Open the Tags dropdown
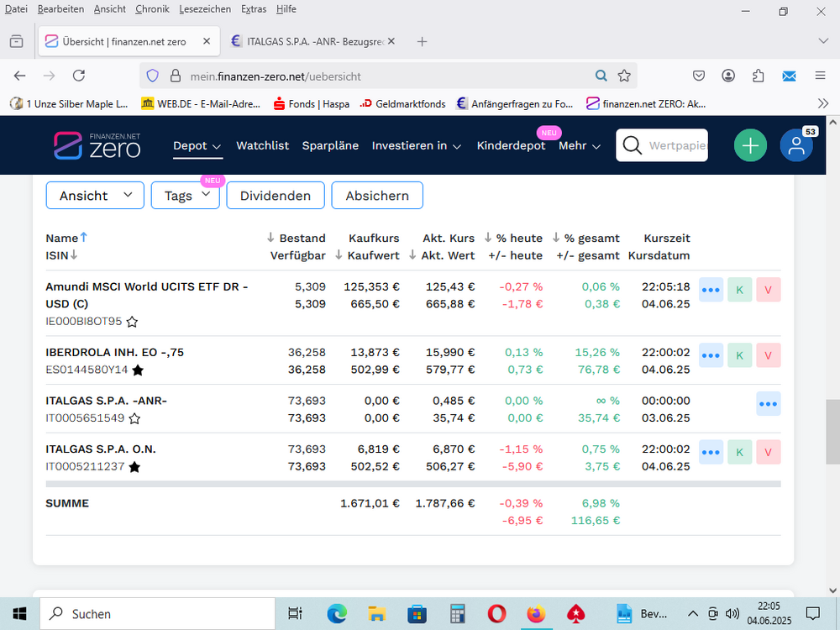This screenshot has height=630, width=840. 186,196
